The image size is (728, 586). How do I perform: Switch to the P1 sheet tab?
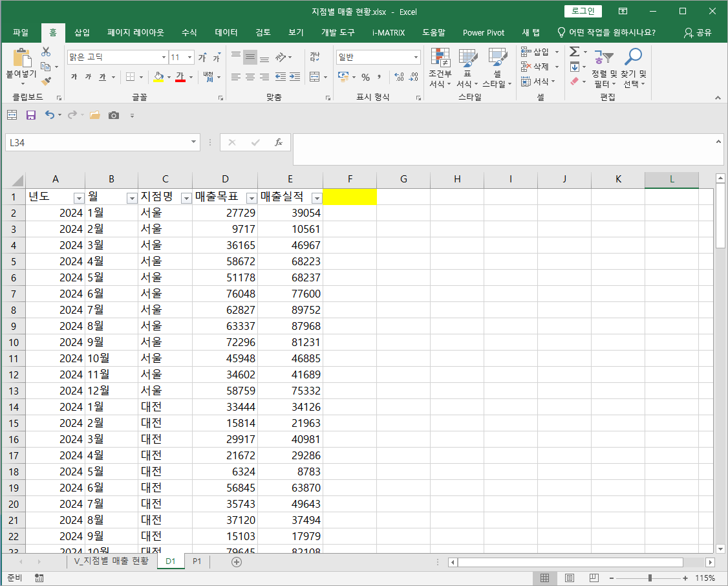pyautogui.click(x=197, y=561)
